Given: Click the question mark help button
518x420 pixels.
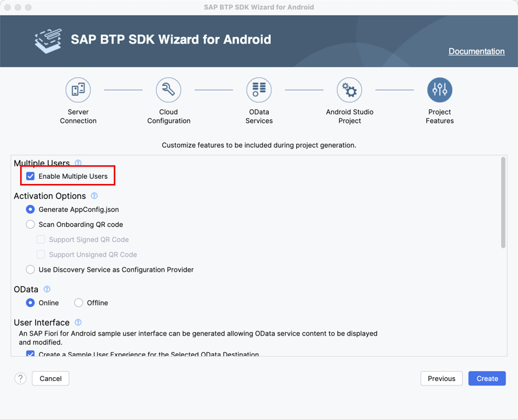Looking at the screenshot, I should pos(20,378).
